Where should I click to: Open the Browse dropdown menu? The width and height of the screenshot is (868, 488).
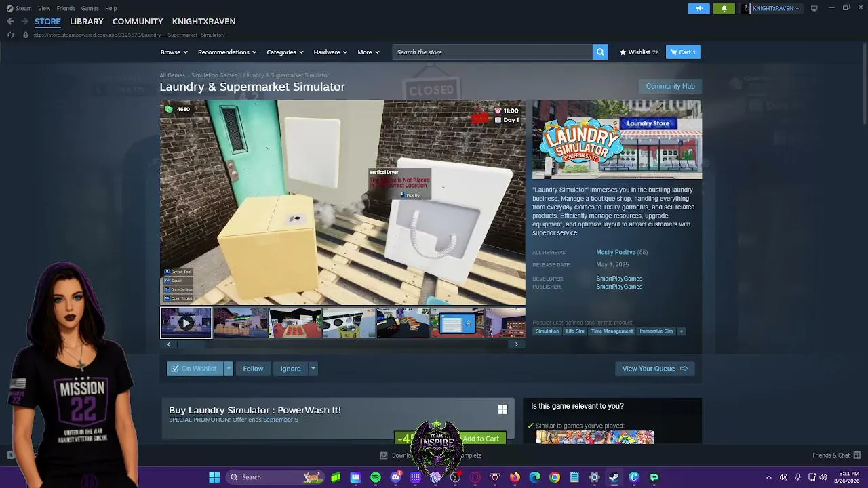[174, 52]
